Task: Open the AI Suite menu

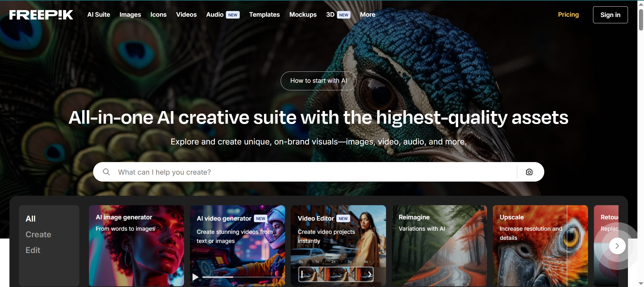Action: point(99,14)
